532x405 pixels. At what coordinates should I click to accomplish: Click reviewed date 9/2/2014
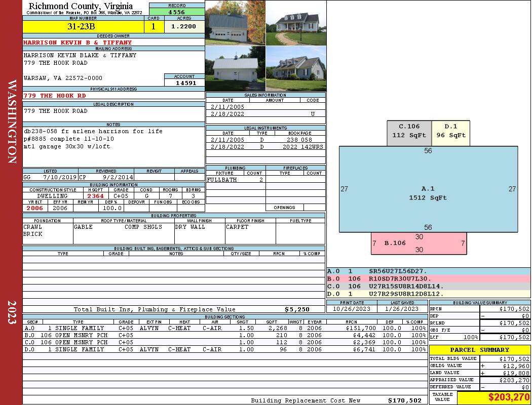click(x=118, y=177)
